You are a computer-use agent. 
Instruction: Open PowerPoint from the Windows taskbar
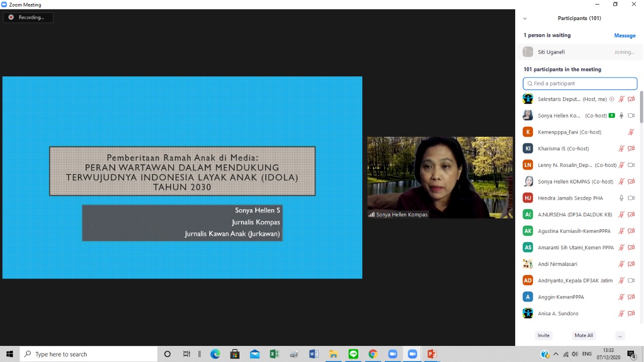point(432,354)
